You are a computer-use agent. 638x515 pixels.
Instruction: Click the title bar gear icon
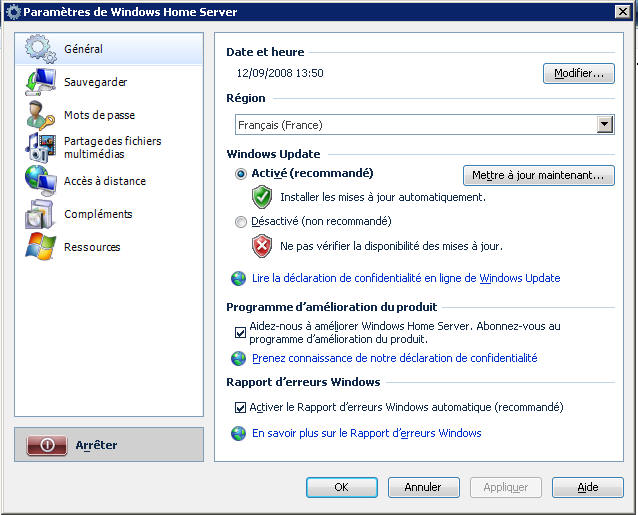[x=13, y=12]
